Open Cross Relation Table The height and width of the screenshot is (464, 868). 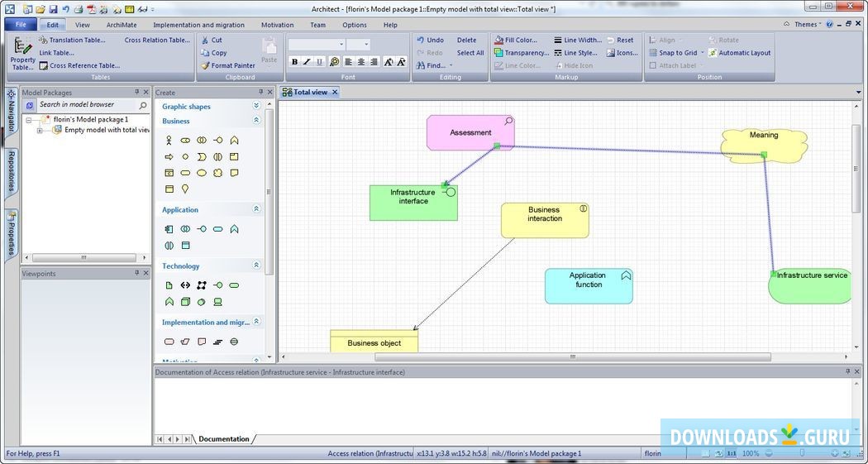click(157, 40)
